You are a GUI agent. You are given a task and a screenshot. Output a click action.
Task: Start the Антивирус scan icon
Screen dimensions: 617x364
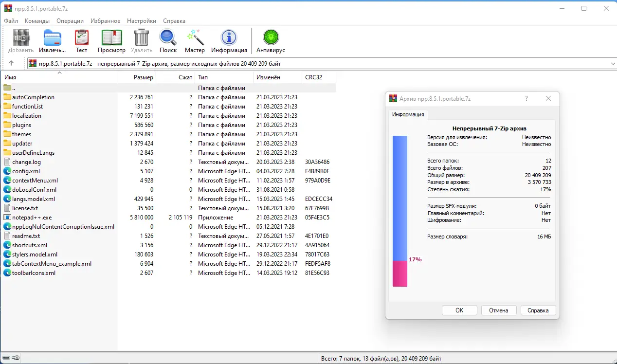[271, 38]
